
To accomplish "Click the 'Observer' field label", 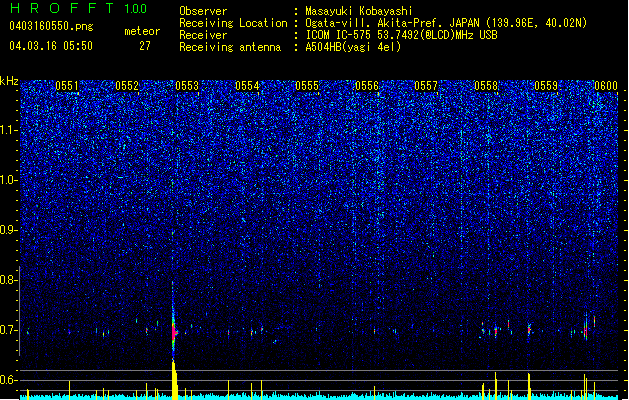I will (203, 11).
